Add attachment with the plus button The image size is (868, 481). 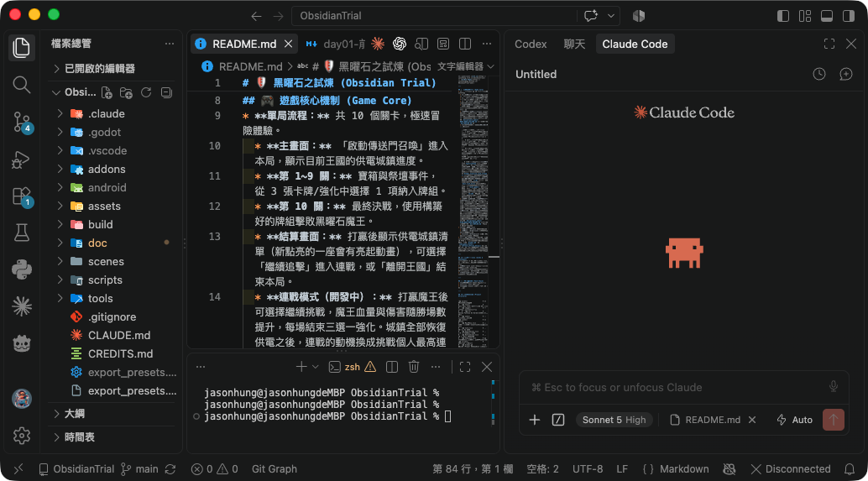tap(534, 420)
